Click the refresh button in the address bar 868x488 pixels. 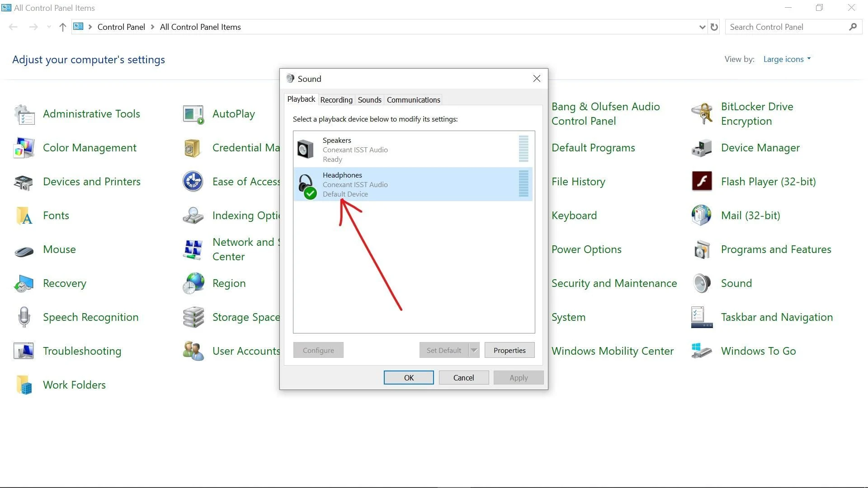coord(714,27)
